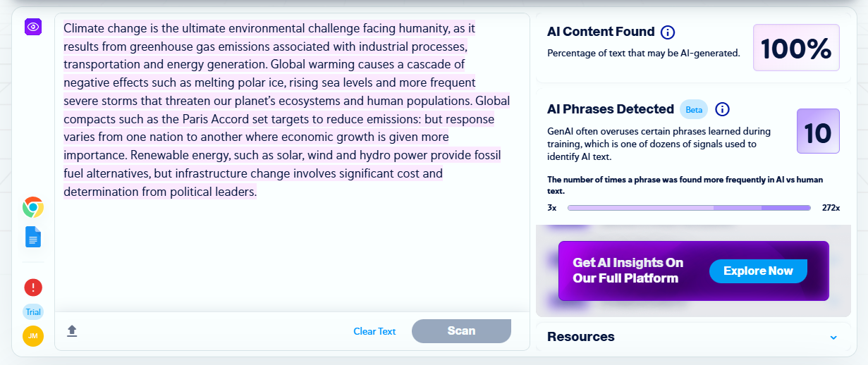
Task: Click the Trial plan badge
Action: point(33,312)
